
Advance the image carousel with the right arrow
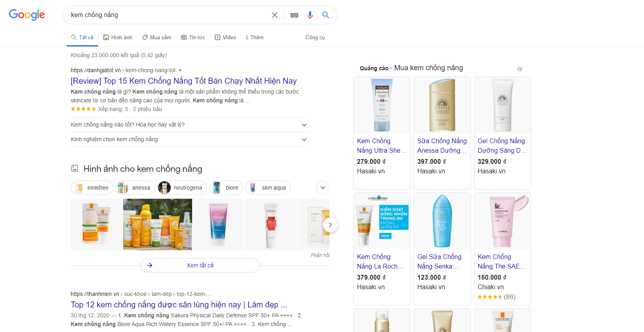tap(330, 225)
